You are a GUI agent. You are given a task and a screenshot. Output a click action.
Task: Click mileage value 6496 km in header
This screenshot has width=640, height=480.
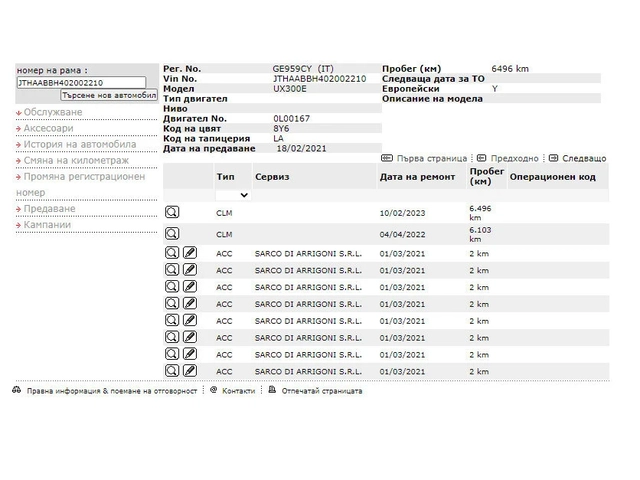pyautogui.click(x=510, y=69)
